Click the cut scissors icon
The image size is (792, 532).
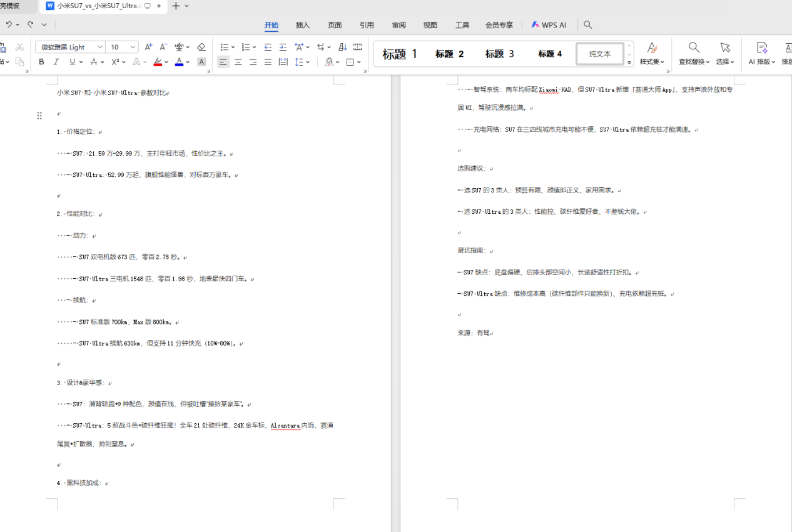click(19, 47)
